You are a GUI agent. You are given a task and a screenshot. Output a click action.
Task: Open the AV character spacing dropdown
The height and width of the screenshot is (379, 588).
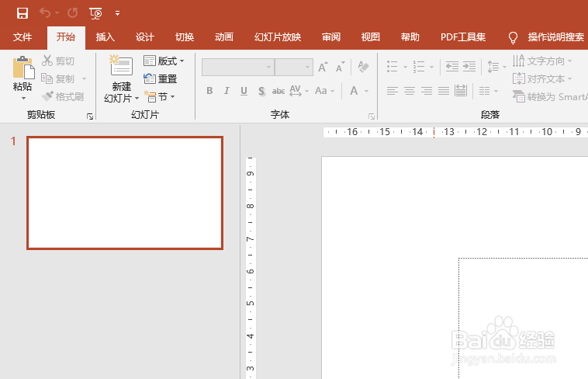pyautogui.click(x=299, y=91)
